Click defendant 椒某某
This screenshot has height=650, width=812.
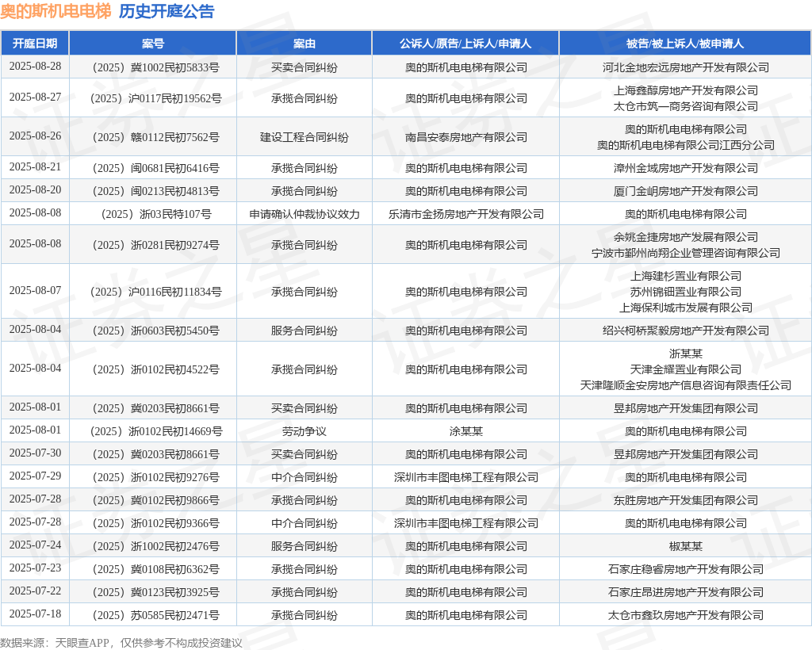coord(685,546)
